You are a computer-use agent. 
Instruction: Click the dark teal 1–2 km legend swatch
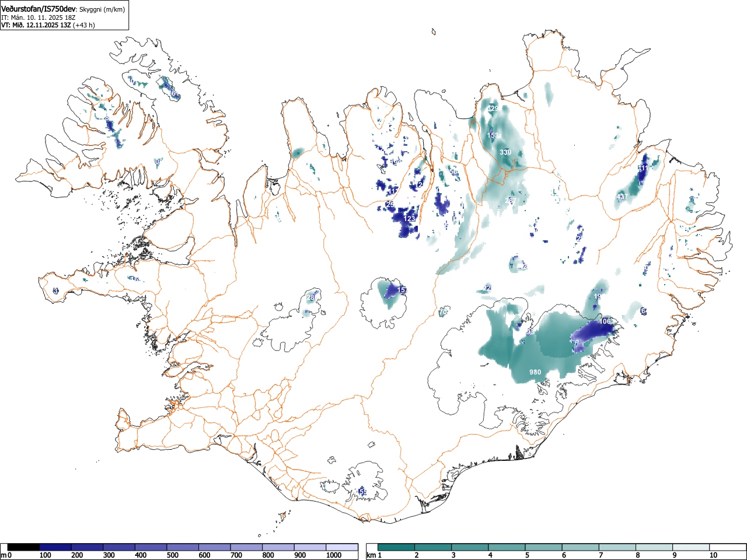tap(396, 547)
